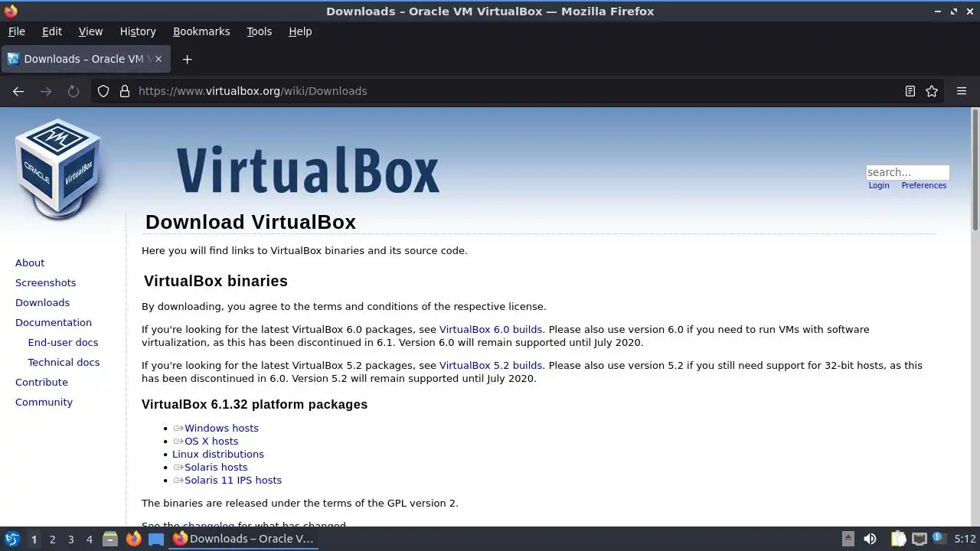
Task: Go back using the back arrow
Action: click(x=18, y=91)
